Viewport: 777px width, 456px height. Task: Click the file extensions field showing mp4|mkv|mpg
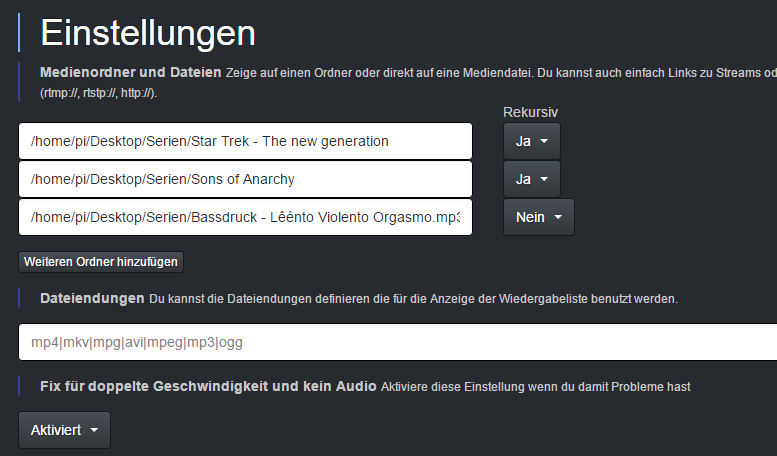[x=398, y=342]
